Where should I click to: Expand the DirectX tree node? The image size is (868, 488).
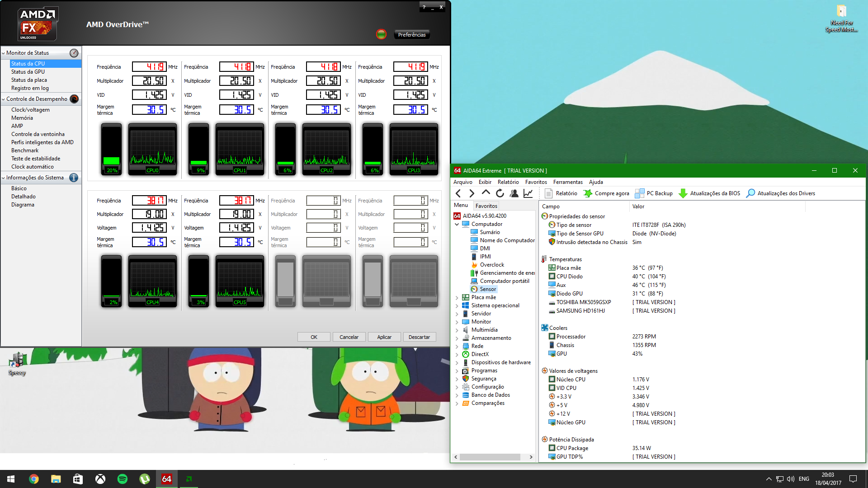(457, 354)
